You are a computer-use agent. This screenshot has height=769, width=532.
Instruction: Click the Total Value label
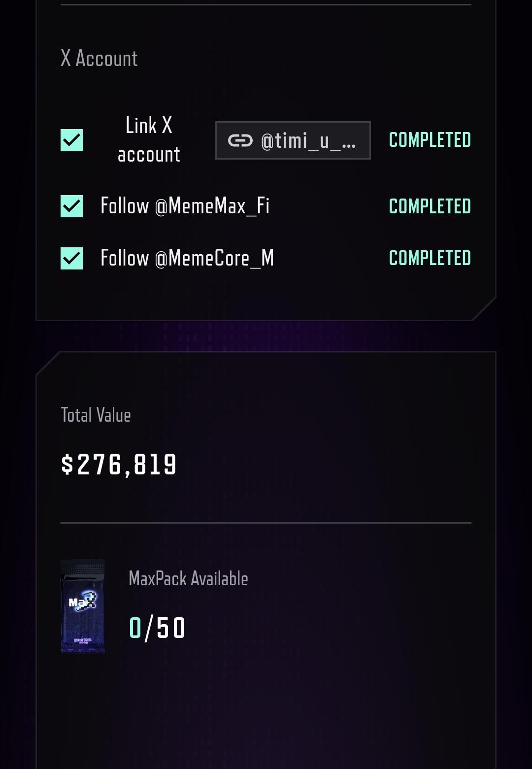click(96, 415)
